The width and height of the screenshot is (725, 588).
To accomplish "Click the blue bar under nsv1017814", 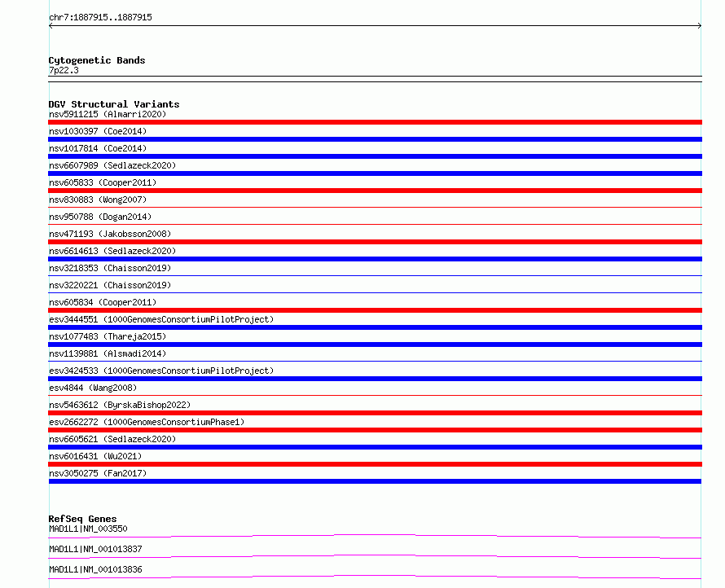I will (375, 156).
